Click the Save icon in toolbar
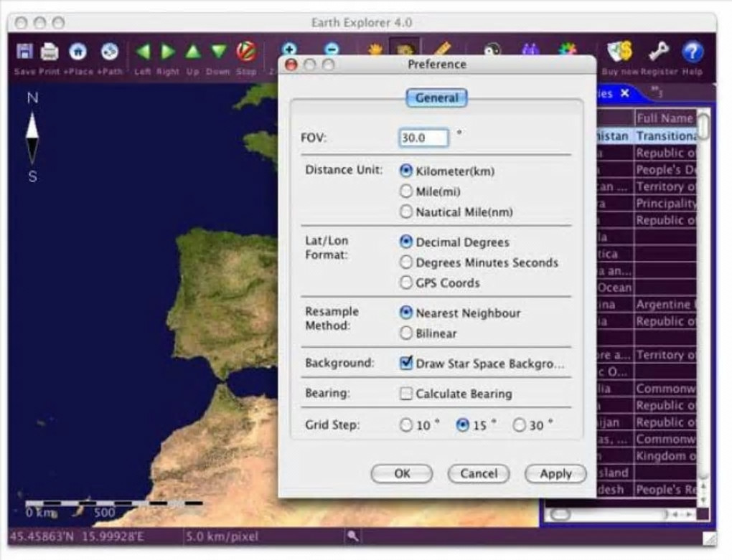Viewport: 732px width, 560px height. 24,52
